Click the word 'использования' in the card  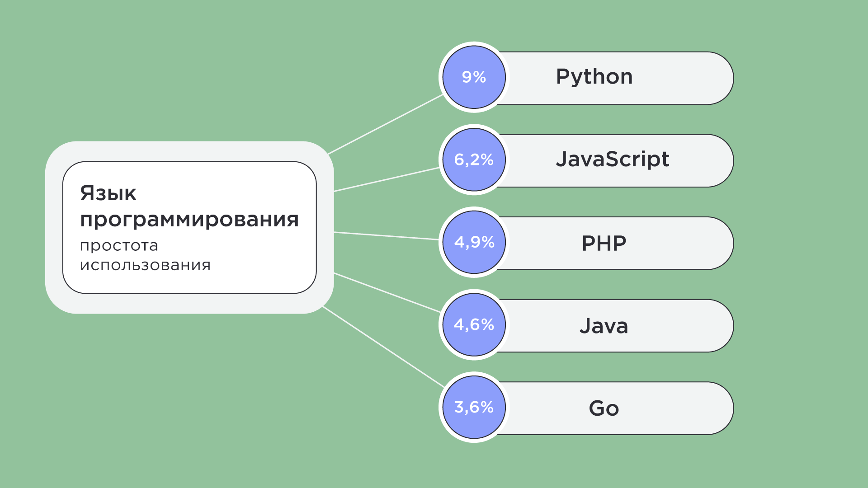click(x=145, y=265)
